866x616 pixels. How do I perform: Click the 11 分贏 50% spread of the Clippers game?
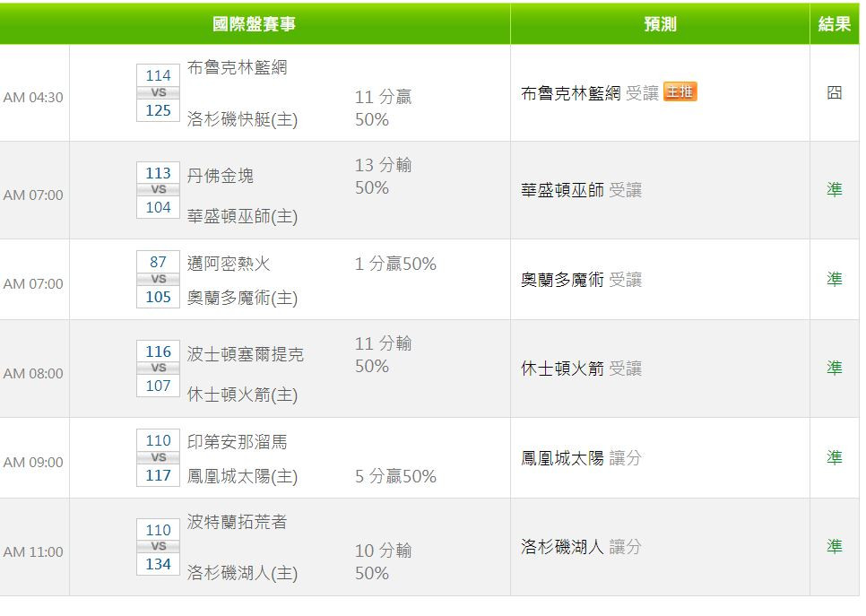[384, 108]
